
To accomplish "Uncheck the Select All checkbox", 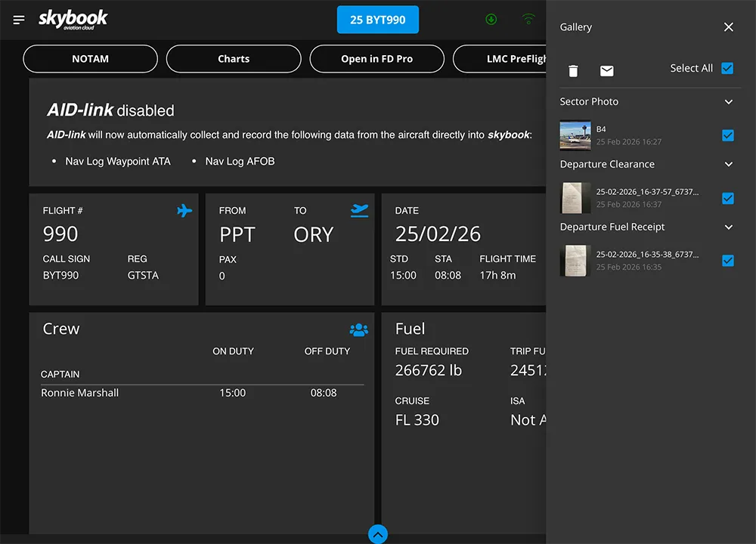I will (x=727, y=68).
